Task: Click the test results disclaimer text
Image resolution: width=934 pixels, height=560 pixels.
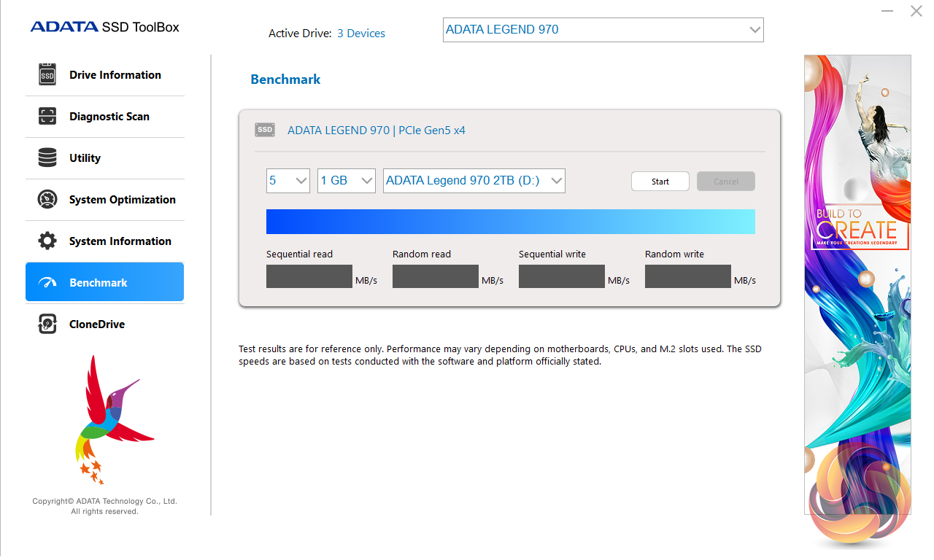Action: pyautogui.click(x=500, y=355)
